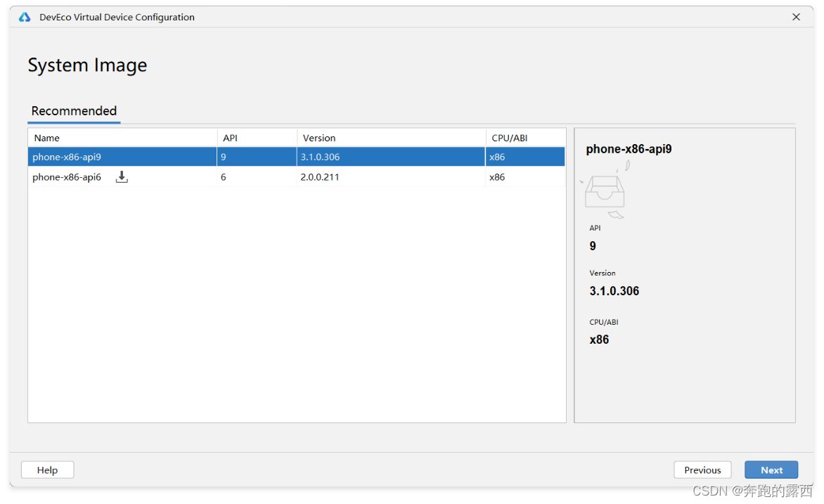Click the x86 value in details panel
Image resolution: width=824 pixels, height=504 pixels.
[599, 340]
